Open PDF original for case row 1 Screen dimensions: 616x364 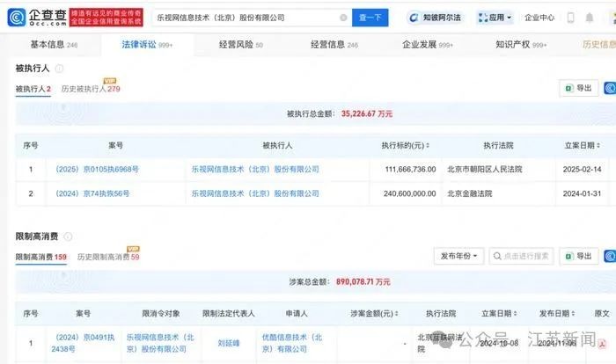(602, 344)
